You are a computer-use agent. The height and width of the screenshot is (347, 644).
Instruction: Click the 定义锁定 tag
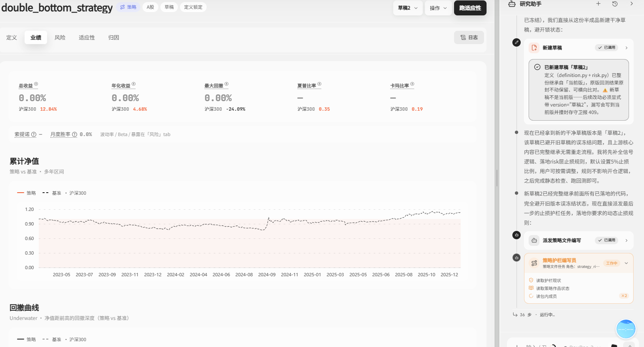pos(193,7)
